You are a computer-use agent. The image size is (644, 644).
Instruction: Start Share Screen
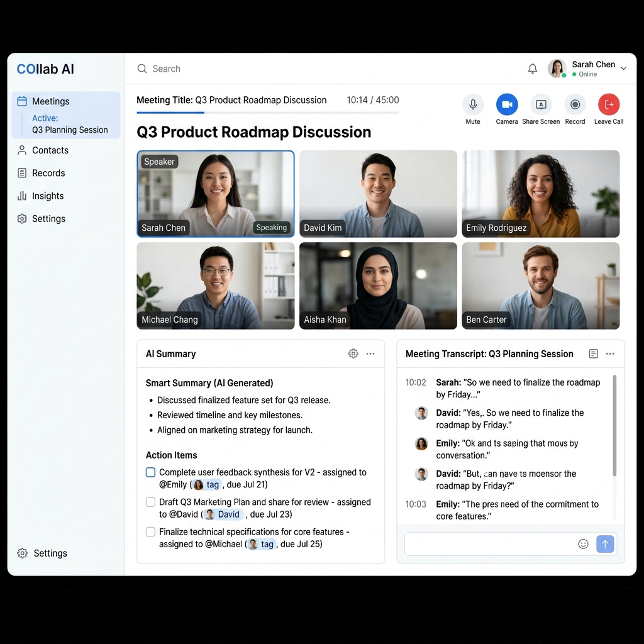[541, 104]
